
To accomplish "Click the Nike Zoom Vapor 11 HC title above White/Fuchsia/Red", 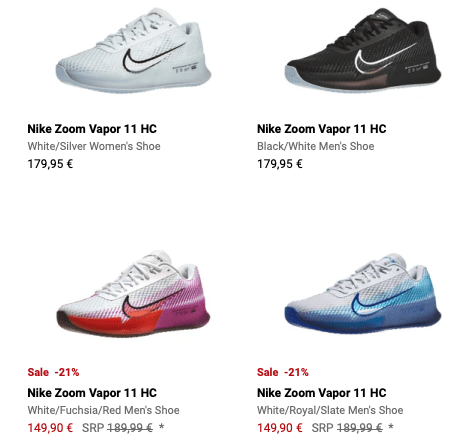I will pos(92,393).
